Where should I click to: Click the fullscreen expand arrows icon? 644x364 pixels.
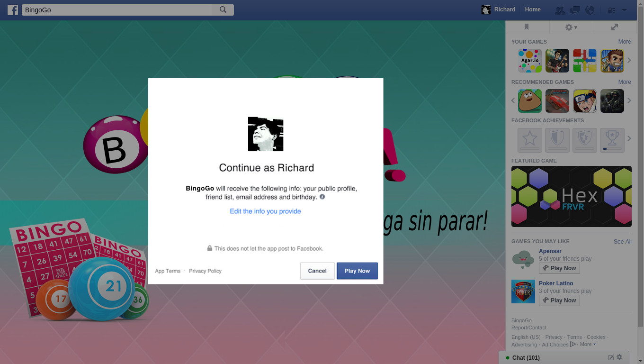pos(615,27)
